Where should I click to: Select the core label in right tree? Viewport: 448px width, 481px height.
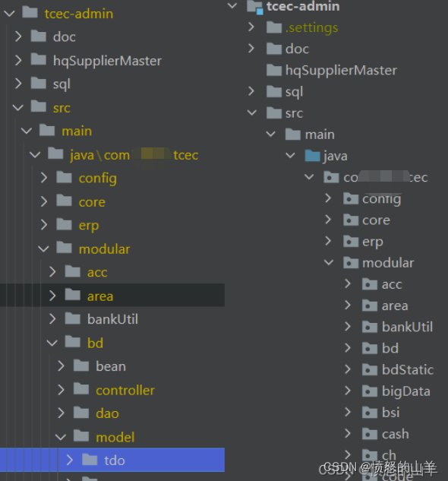[376, 220]
